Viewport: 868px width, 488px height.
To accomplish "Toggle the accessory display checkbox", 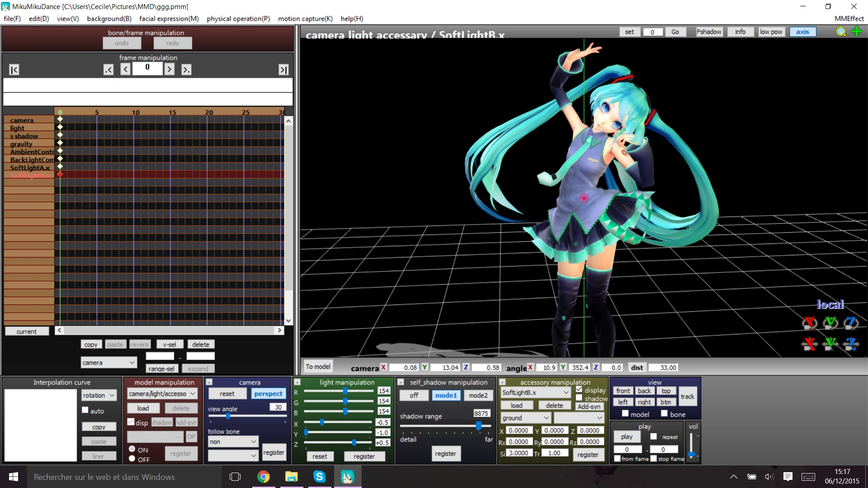I will [x=579, y=389].
